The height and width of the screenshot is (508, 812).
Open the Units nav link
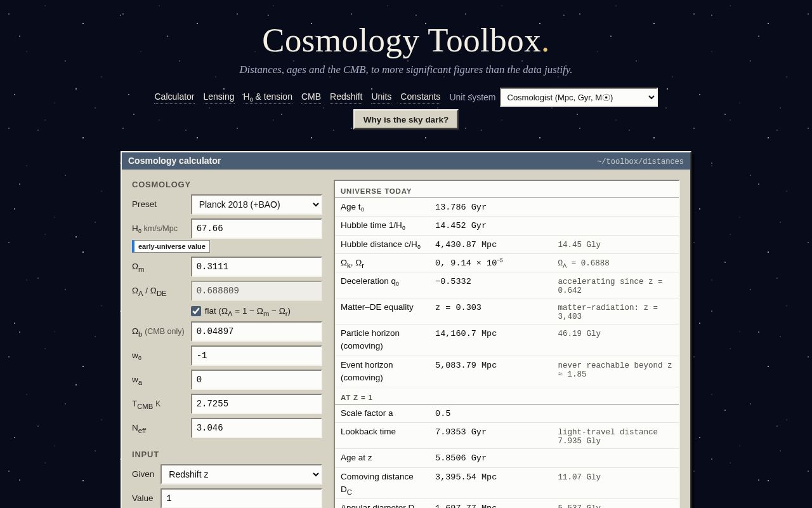(x=381, y=97)
